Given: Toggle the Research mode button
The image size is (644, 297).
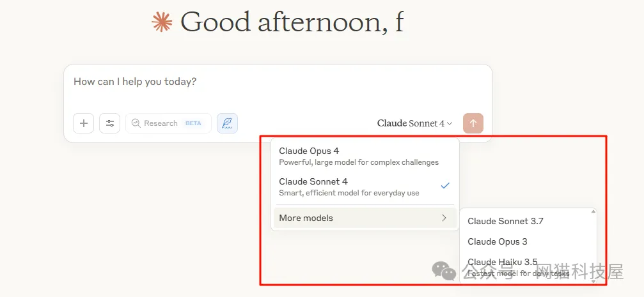Looking at the screenshot, I should click(x=155, y=123).
